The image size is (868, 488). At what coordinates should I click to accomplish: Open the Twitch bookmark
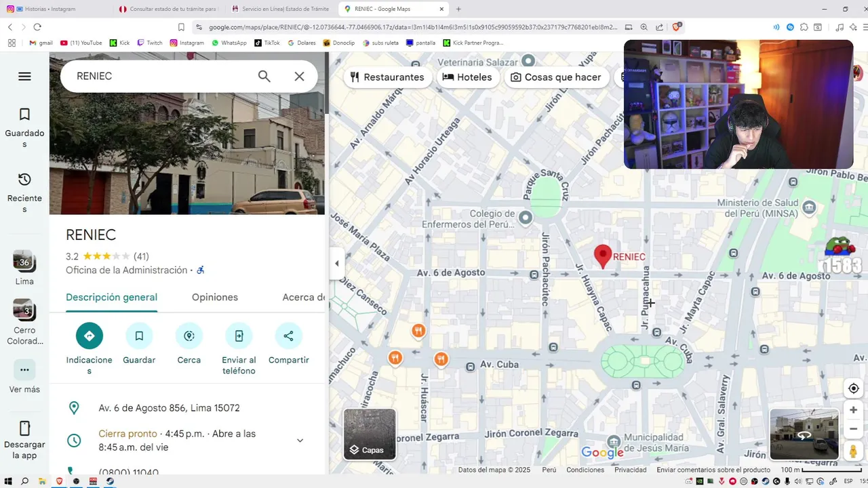[150, 43]
